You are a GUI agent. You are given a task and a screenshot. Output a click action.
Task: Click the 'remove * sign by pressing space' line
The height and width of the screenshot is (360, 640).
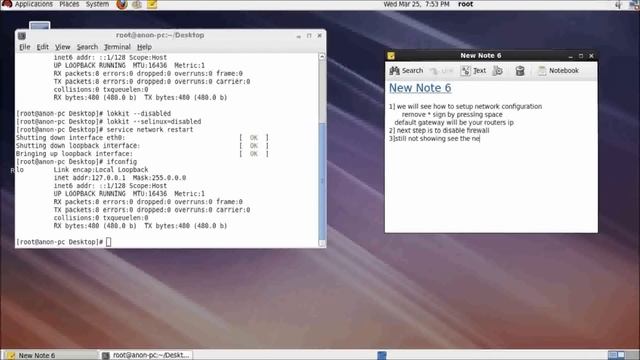click(x=452, y=114)
